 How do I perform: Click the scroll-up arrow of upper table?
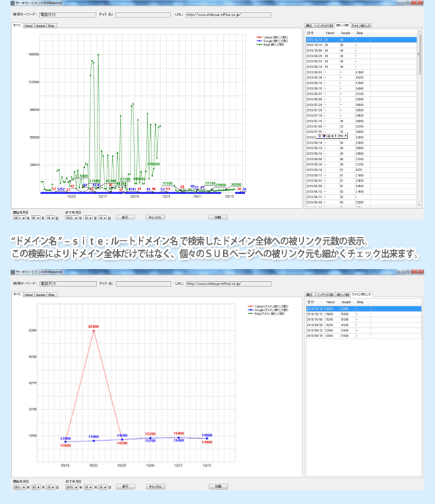pyautogui.click(x=419, y=32)
